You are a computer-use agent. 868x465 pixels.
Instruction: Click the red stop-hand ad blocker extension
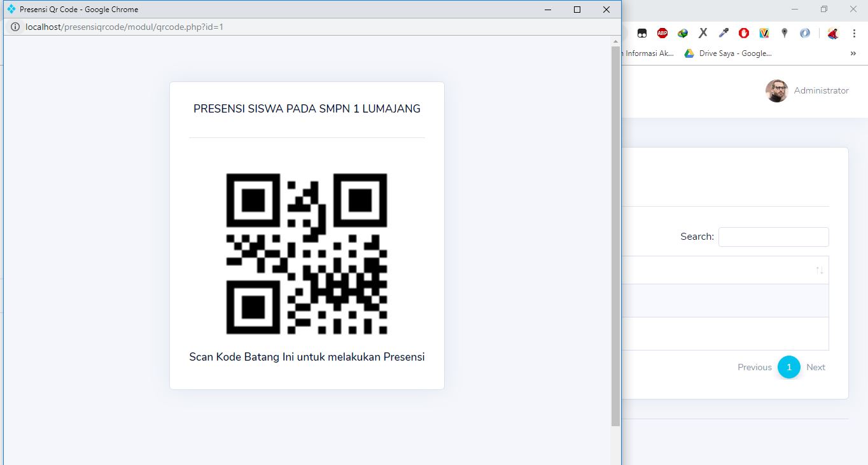[x=743, y=32]
